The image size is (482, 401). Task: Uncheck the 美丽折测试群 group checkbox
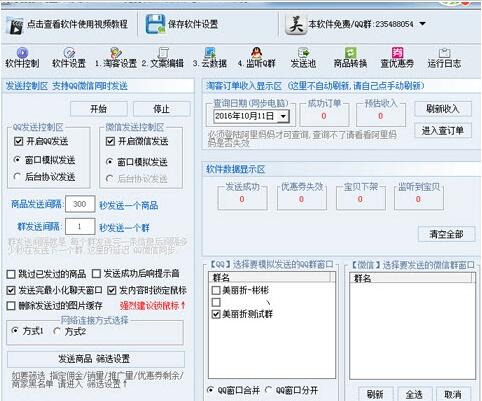pyautogui.click(x=216, y=314)
